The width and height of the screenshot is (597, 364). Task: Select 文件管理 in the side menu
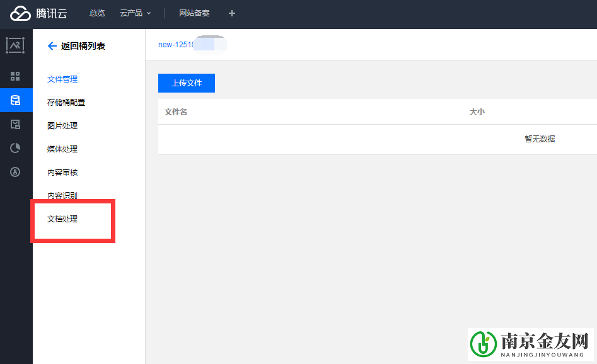coord(62,79)
